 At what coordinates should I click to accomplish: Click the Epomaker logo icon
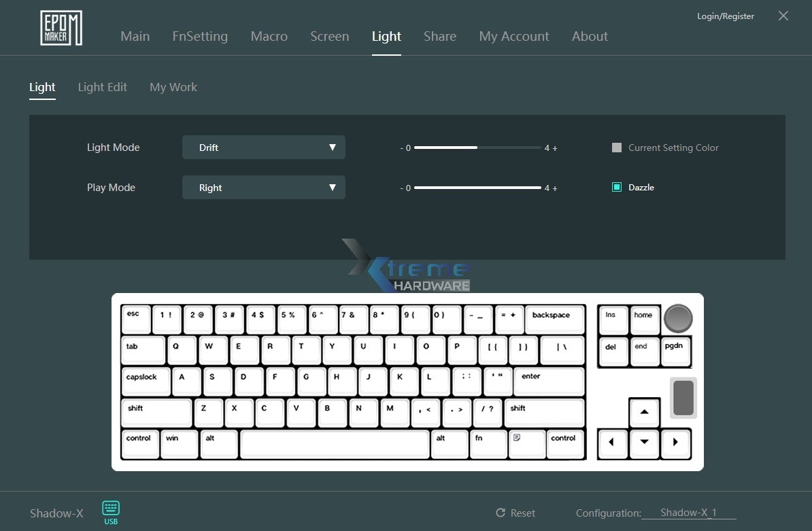61,29
